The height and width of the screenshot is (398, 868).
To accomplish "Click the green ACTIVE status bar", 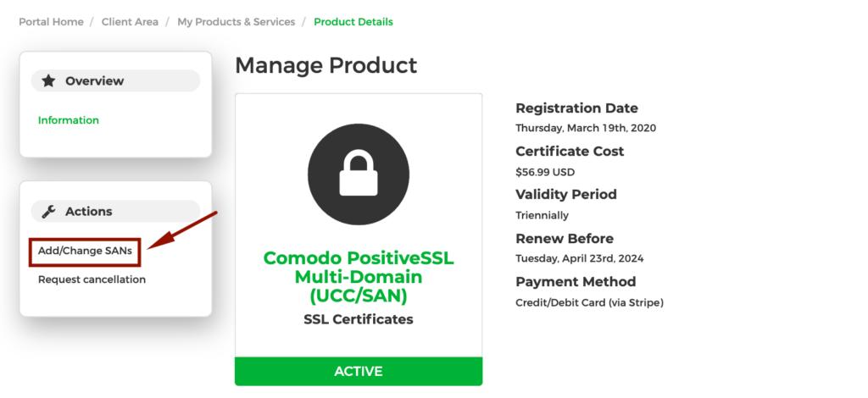I will (x=359, y=371).
